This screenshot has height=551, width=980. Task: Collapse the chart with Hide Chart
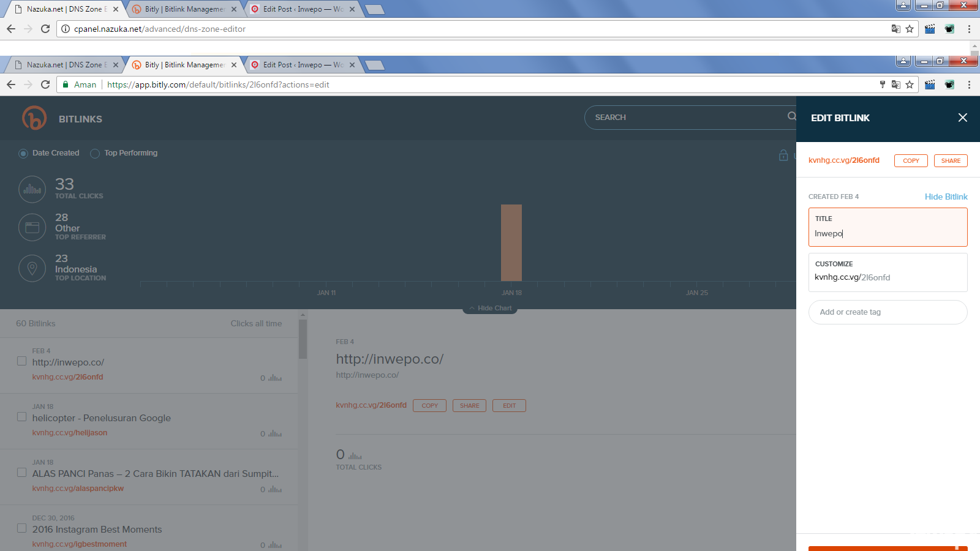[x=490, y=308]
